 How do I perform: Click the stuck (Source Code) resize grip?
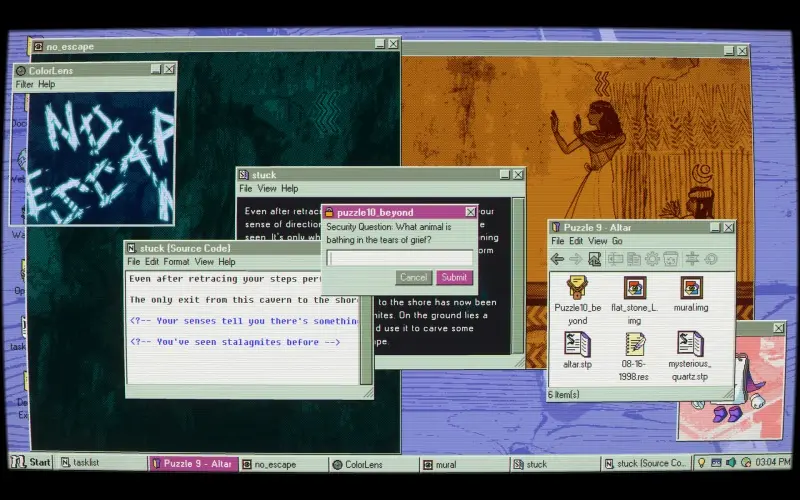tap(367, 392)
